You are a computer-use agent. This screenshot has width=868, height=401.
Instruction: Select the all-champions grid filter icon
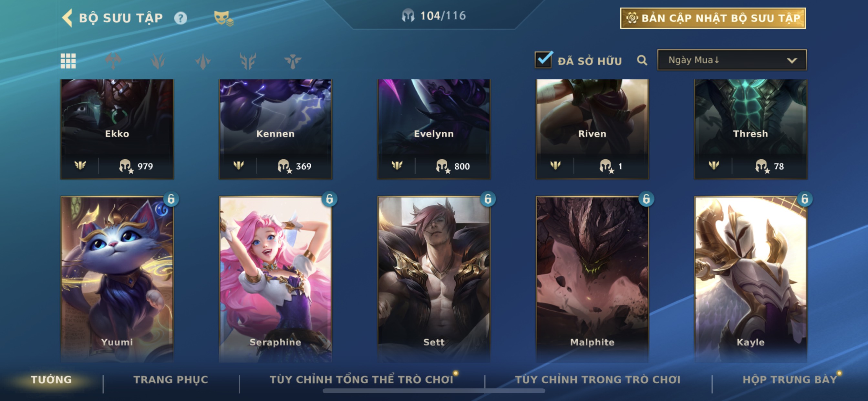coord(68,61)
